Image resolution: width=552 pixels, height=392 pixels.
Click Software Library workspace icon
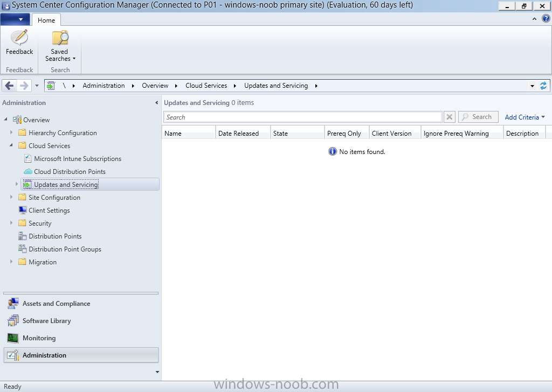click(x=13, y=320)
